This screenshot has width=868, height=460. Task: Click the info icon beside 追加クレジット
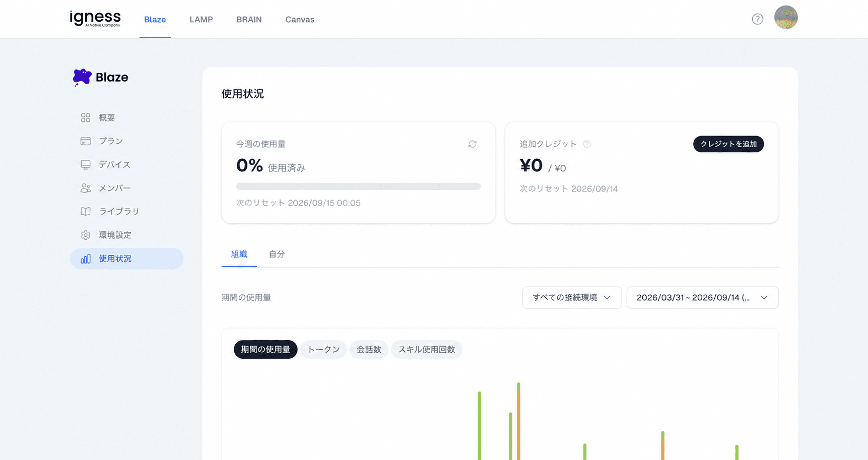point(587,144)
